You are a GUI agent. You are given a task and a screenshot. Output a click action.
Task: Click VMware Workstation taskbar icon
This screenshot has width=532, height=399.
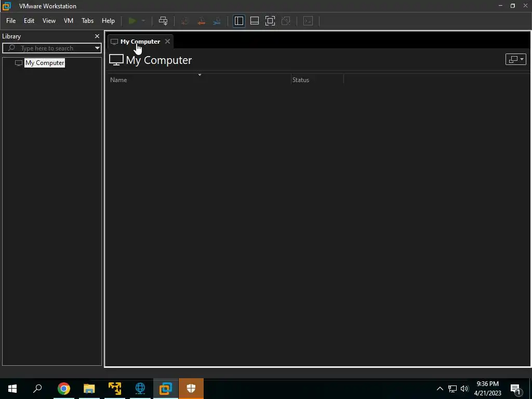(166, 389)
